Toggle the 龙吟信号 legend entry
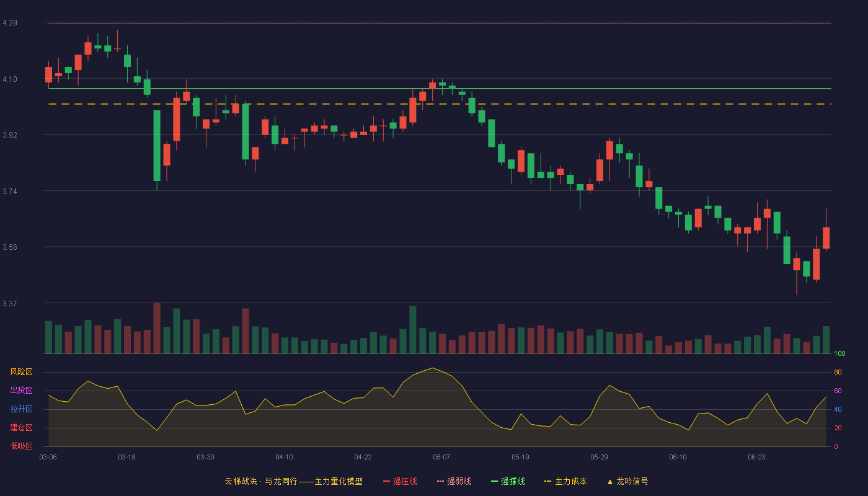Screen dimensions: 868x496 pos(627,481)
